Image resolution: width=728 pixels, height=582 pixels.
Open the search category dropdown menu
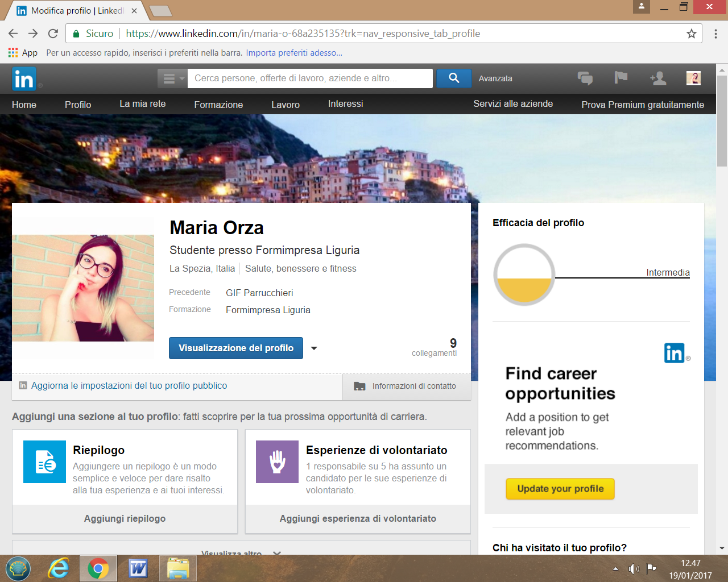(172, 78)
